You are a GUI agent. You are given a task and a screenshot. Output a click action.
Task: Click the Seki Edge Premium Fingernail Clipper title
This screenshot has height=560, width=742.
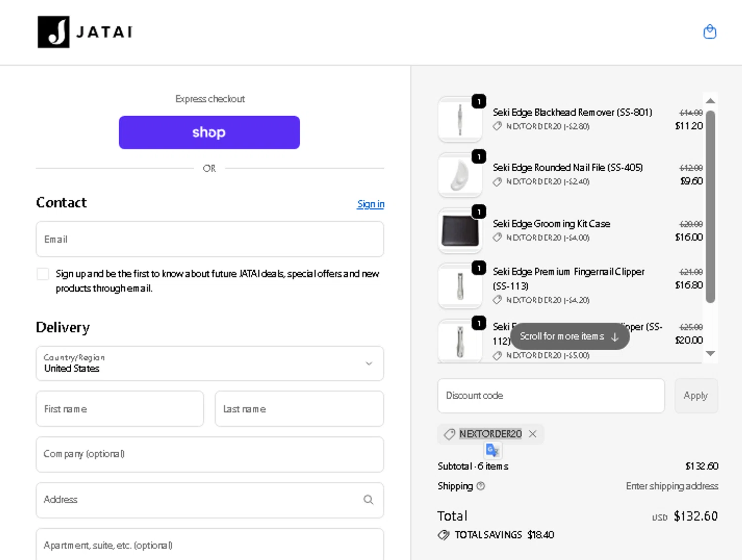coord(569,279)
